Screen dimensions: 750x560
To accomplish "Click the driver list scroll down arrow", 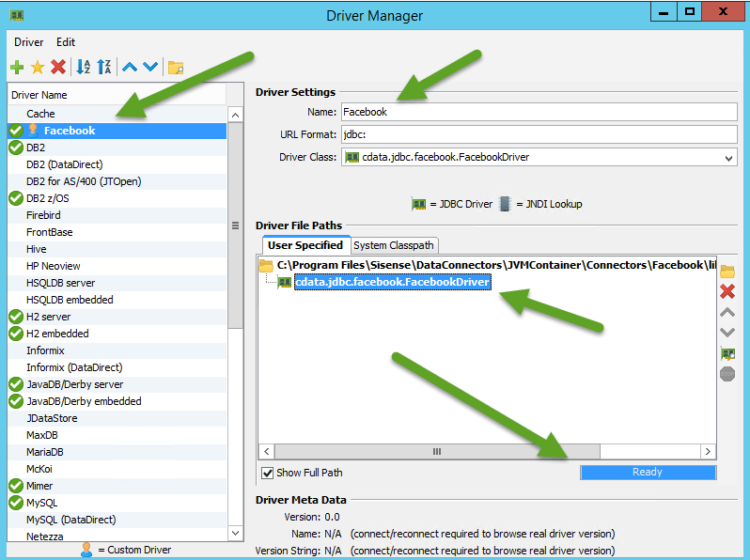I will click(x=235, y=533).
